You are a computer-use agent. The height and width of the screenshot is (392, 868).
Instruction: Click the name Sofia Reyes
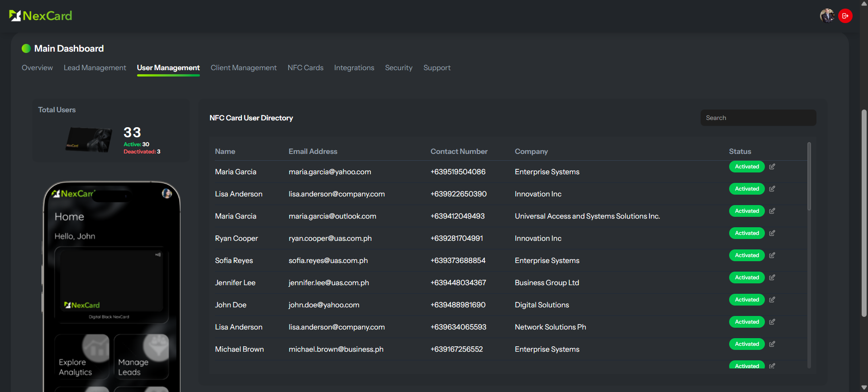point(234,260)
